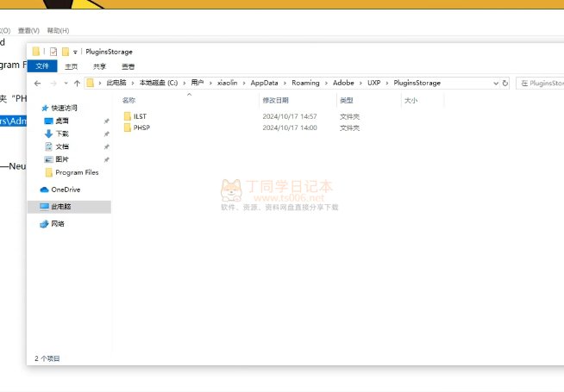Open the PHSP folder icon
564x392 pixels.
(128, 128)
